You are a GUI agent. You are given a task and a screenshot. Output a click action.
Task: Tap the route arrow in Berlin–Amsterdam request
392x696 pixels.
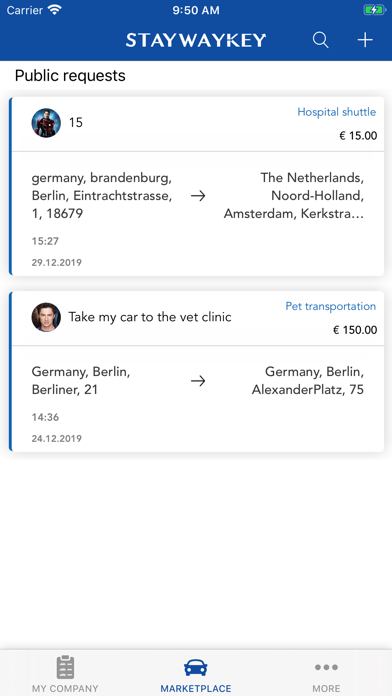pyautogui.click(x=198, y=196)
